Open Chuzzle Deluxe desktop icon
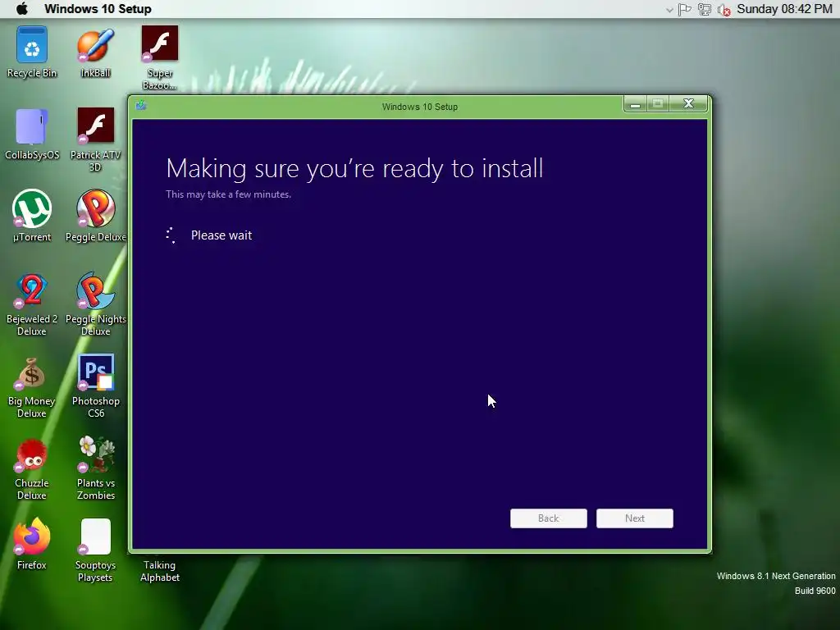 coord(32,469)
